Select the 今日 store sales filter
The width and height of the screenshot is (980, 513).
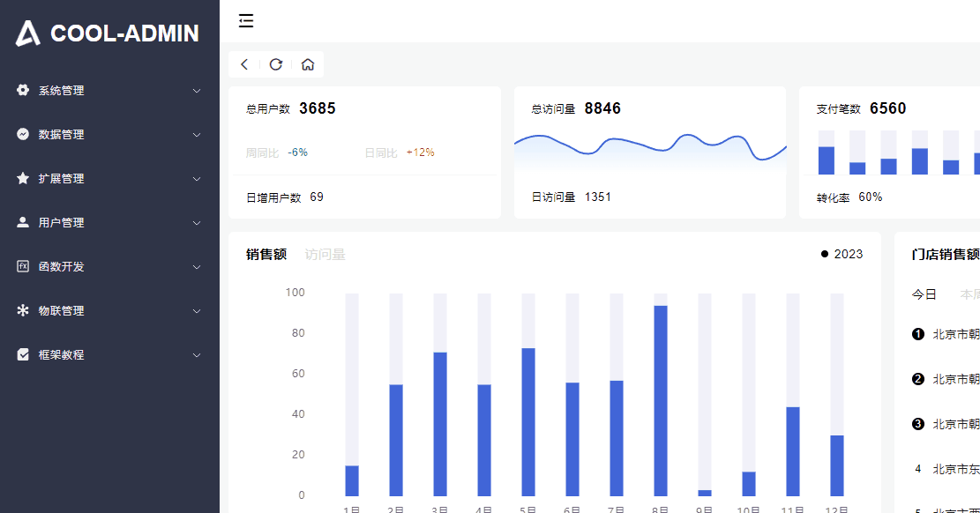click(924, 294)
